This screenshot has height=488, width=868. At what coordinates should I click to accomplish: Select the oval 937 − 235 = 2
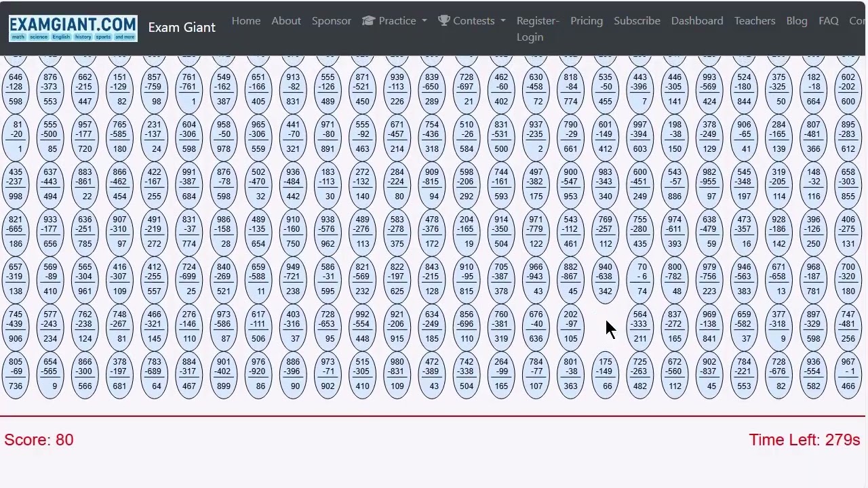click(x=536, y=137)
